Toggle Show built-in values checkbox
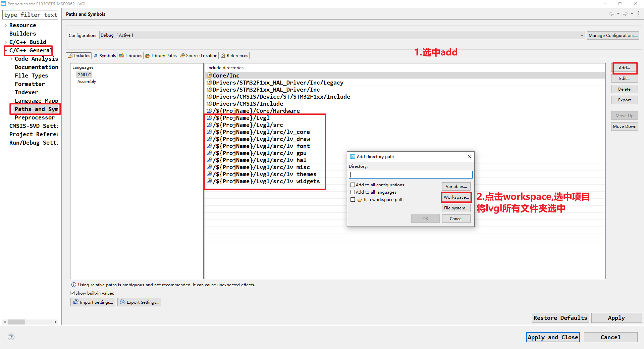This screenshot has width=644, height=349. 72,293
